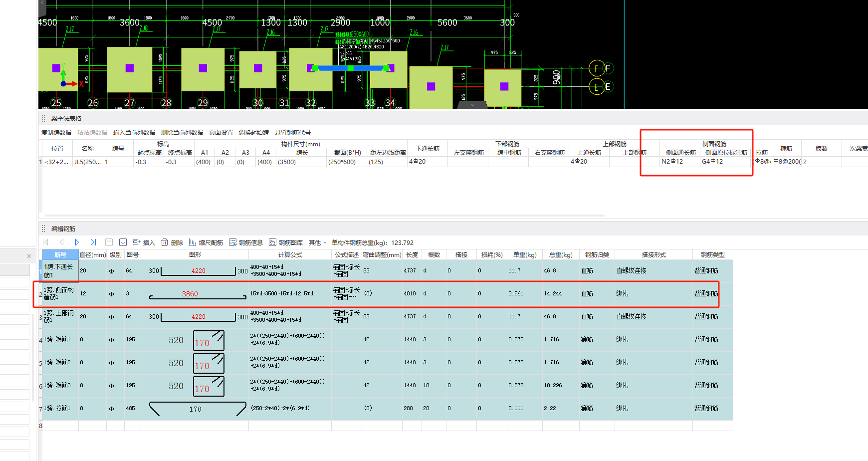Move rebar row down icon
868x461 pixels.
(123, 242)
